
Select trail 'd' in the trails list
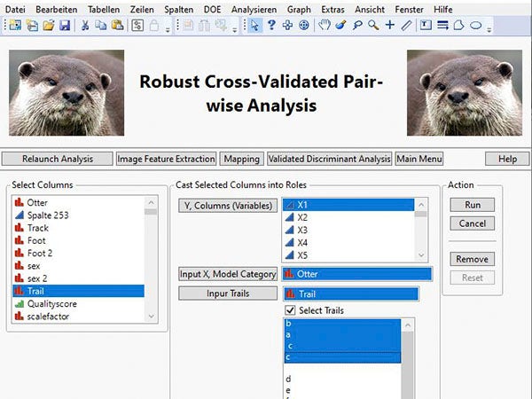(288, 379)
